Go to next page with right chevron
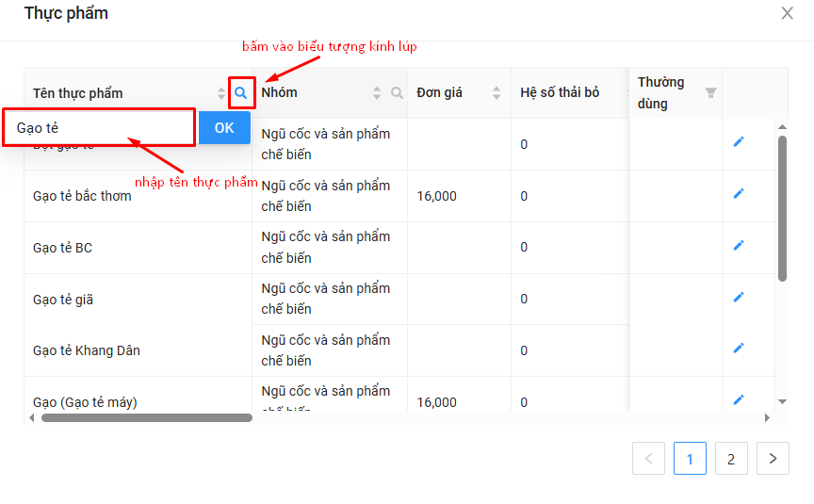814x504 pixels. [773, 459]
